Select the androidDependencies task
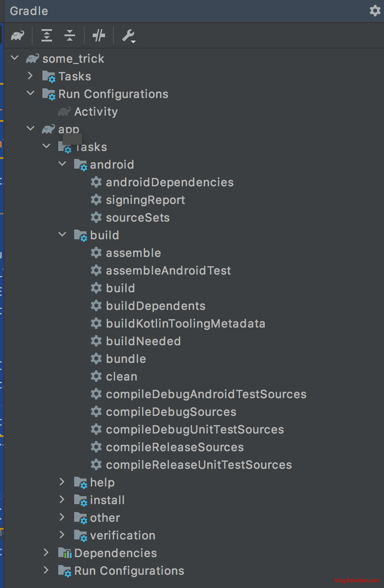The image size is (384, 588). pyautogui.click(x=169, y=182)
